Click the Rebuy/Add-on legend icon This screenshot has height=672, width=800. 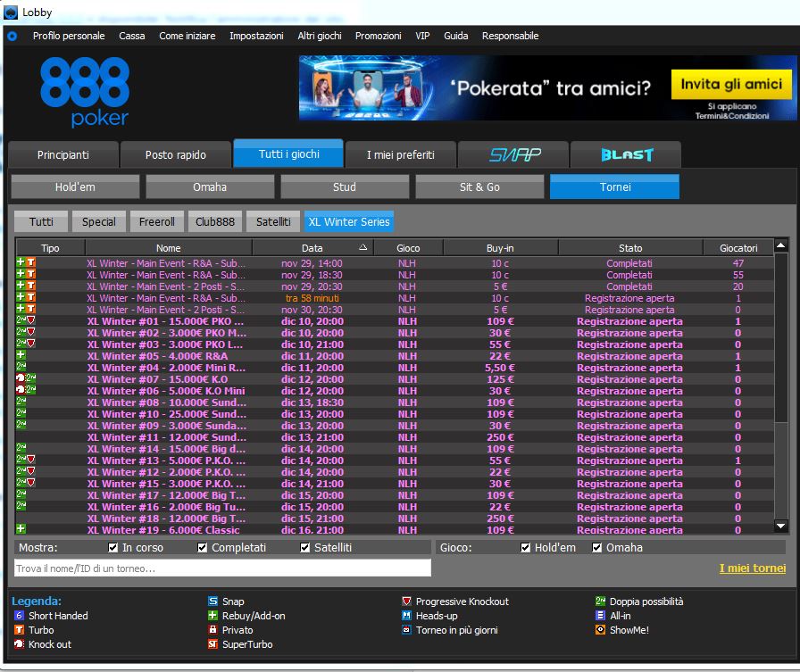[x=212, y=616]
